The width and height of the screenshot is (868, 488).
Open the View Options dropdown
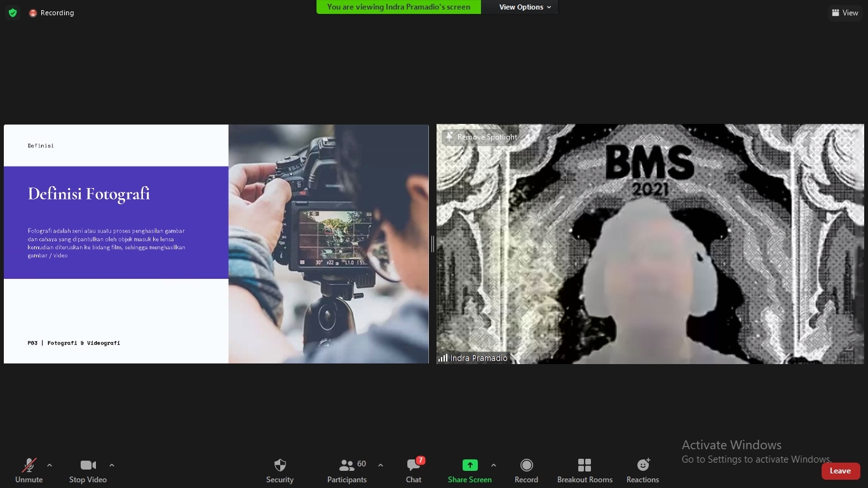point(525,7)
